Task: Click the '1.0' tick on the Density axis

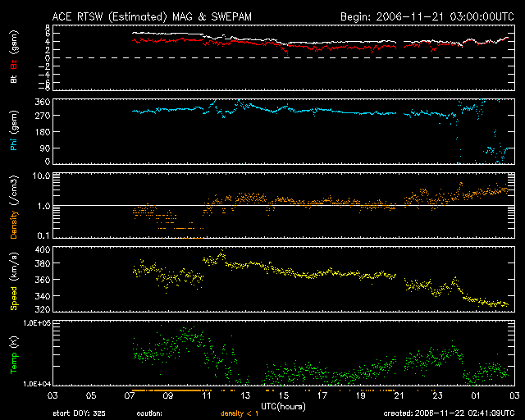Action: [43, 206]
